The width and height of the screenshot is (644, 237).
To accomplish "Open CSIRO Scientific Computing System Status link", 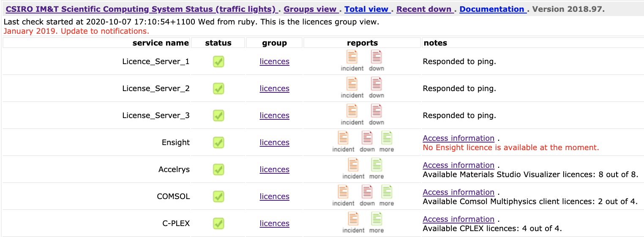I will tap(142, 9).
